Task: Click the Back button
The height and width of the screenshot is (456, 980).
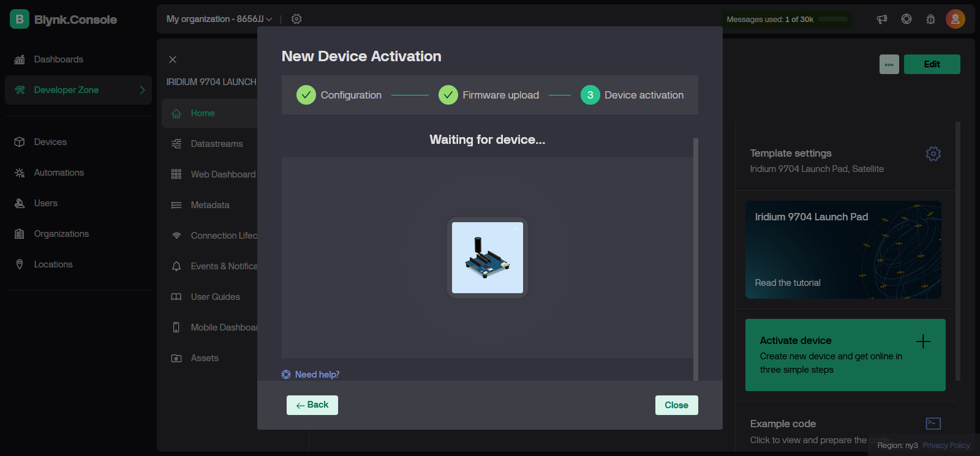Action: (312, 405)
